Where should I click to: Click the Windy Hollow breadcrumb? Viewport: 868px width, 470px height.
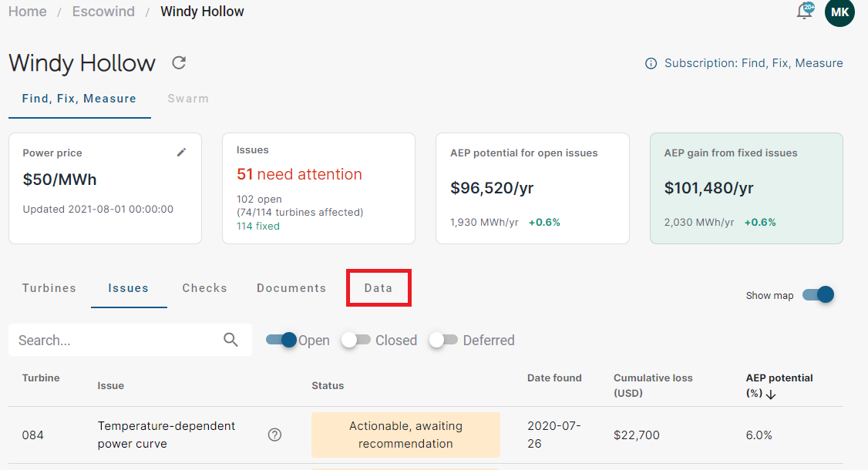click(x=202, y=12)
